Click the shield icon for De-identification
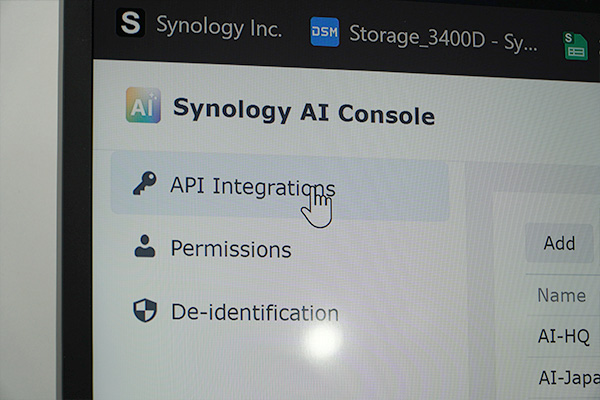This screenshot has height=400, width=600. pyautogui.click(x=145, y=310)
